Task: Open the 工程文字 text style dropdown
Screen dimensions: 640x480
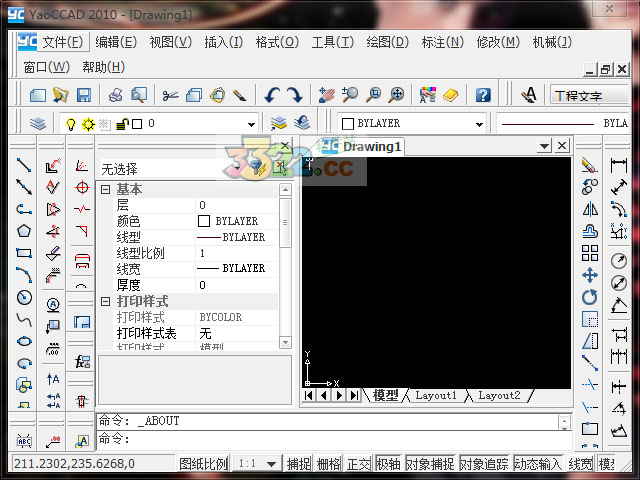Action: (x=589, y=95)
